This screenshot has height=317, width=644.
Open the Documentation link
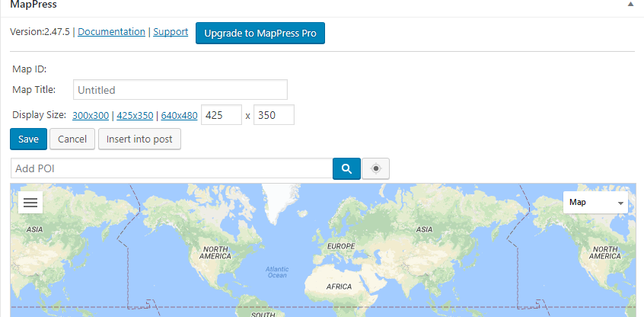coord(111,32)
